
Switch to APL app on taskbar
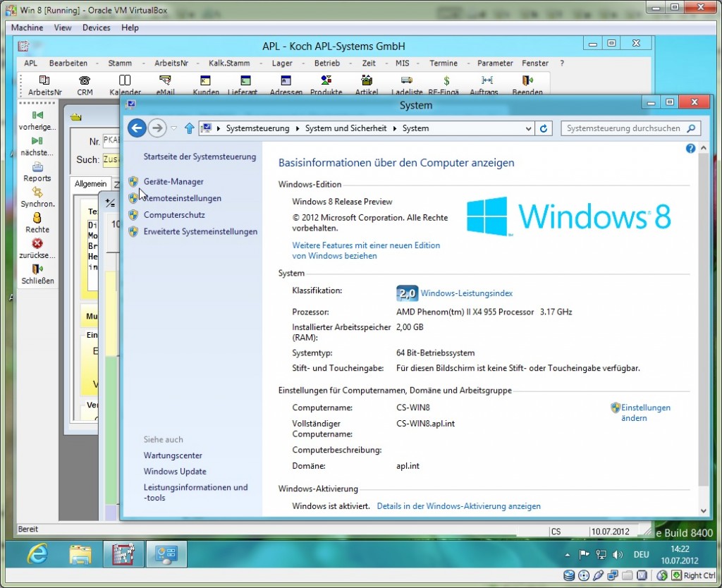point(123,554)
